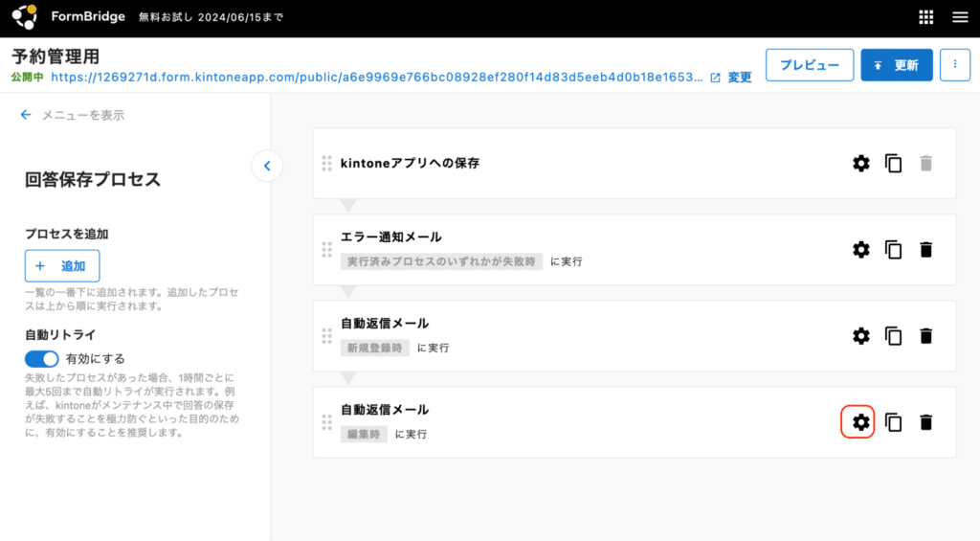Click 公開中 status label

tap(28, 78)
